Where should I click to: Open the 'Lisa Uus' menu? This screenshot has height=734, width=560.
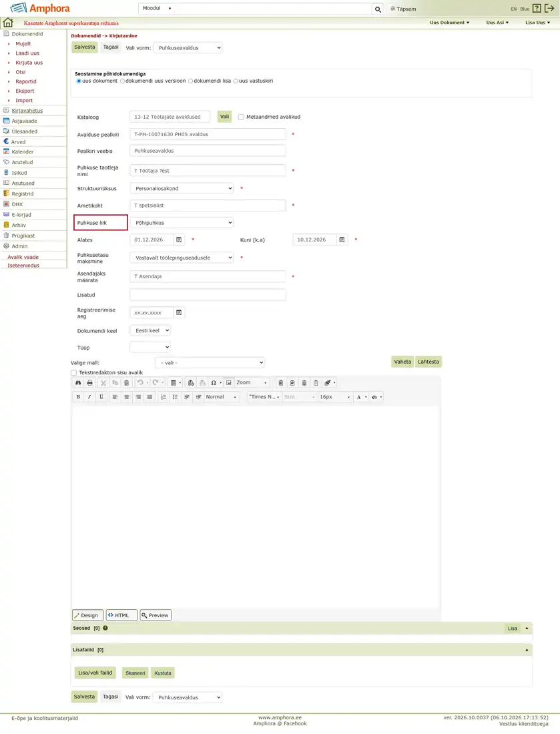[x=537, y=23]
